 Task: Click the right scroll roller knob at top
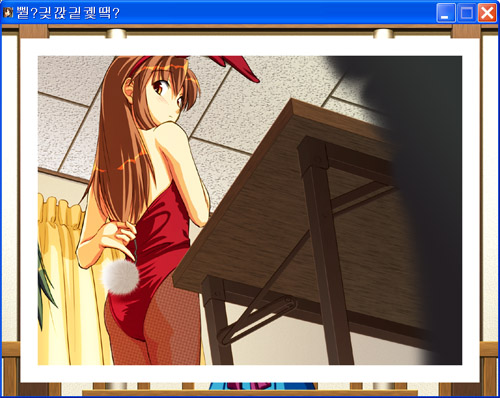(x=384, y=33)
